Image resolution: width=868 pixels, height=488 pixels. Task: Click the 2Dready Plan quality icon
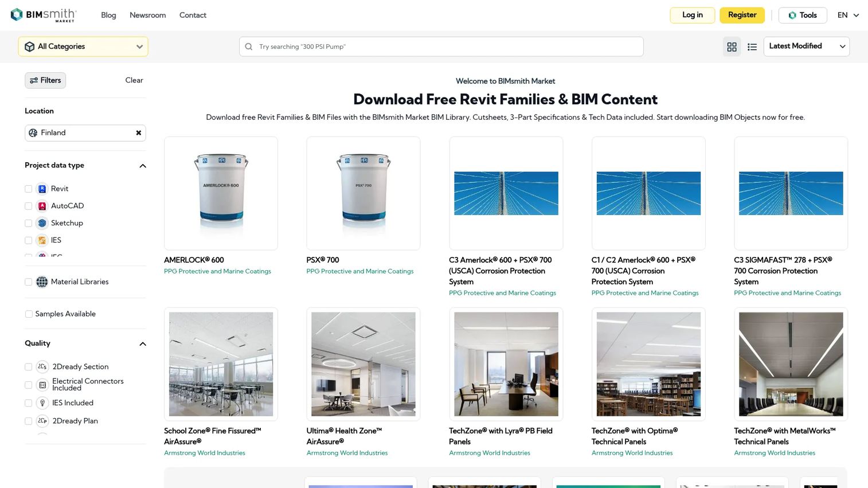click(x=42, y=420)
